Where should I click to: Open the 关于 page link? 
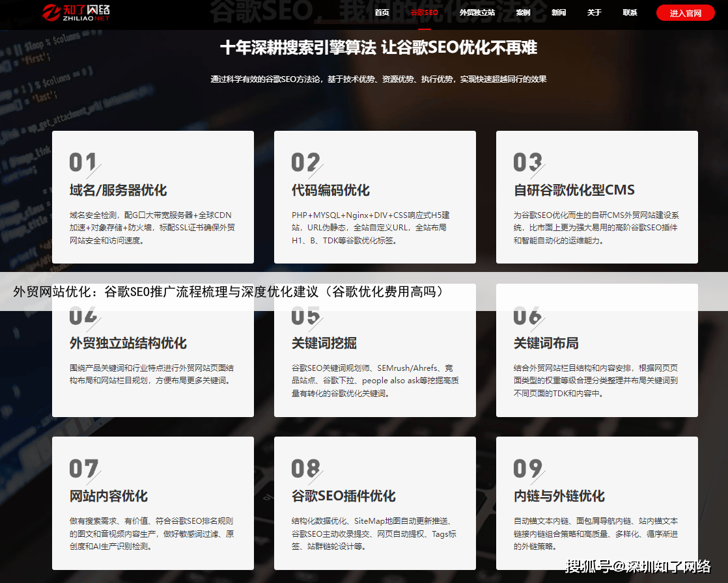tap(594, 12)
